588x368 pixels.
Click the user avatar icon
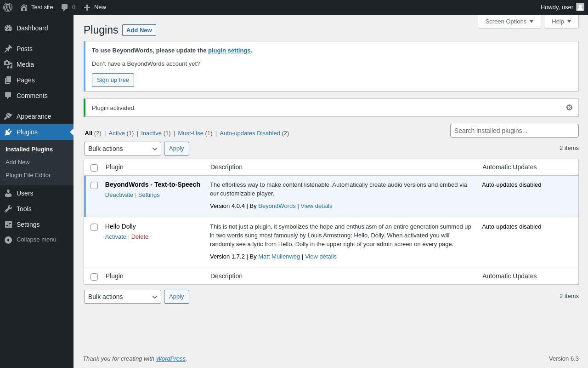click(580, 7)
